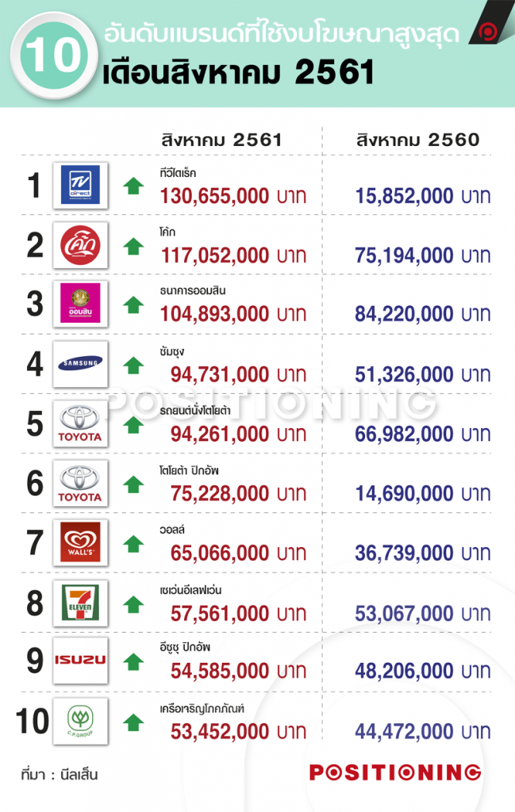Click the Nielsen source text
This screenshot has width=515, height=812.
pos(60,775)
